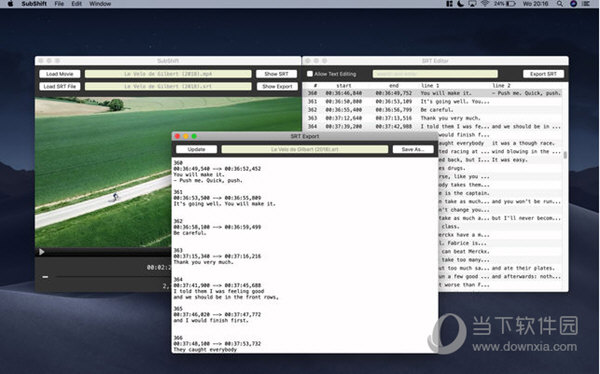This screenshot has width=600, height=374.
Task: Open the Window menu
Action: 100,4
